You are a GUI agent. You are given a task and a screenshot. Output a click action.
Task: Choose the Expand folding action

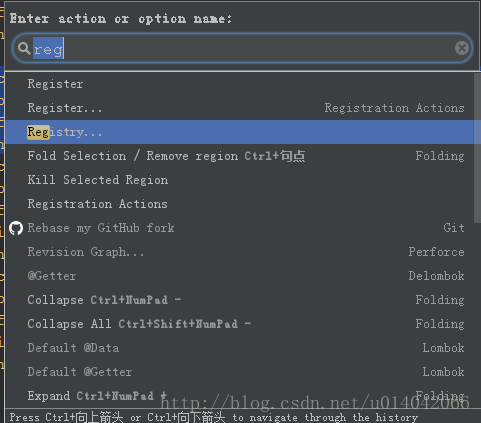[239, 396]
